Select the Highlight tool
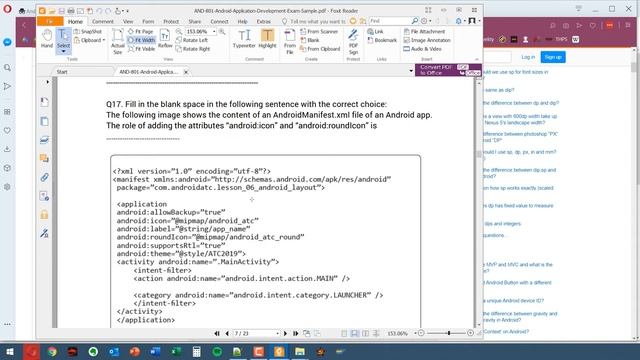The image size is (640, 360). tap(267, 39)
